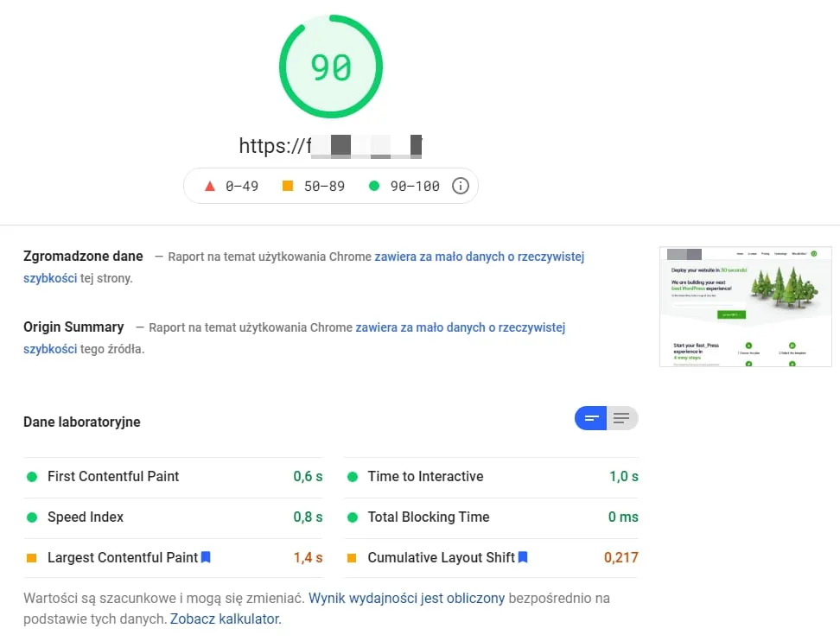Toggle the compact metrics view switch
This screenshot has height=641, width=840.
[x=590, y=418]
